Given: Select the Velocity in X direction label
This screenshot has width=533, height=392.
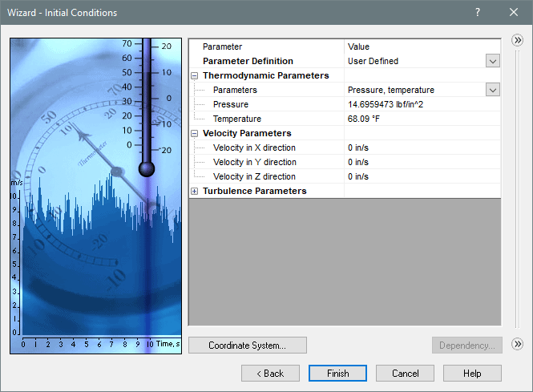Looking at the screenshot, I should [x=254, y=148].
